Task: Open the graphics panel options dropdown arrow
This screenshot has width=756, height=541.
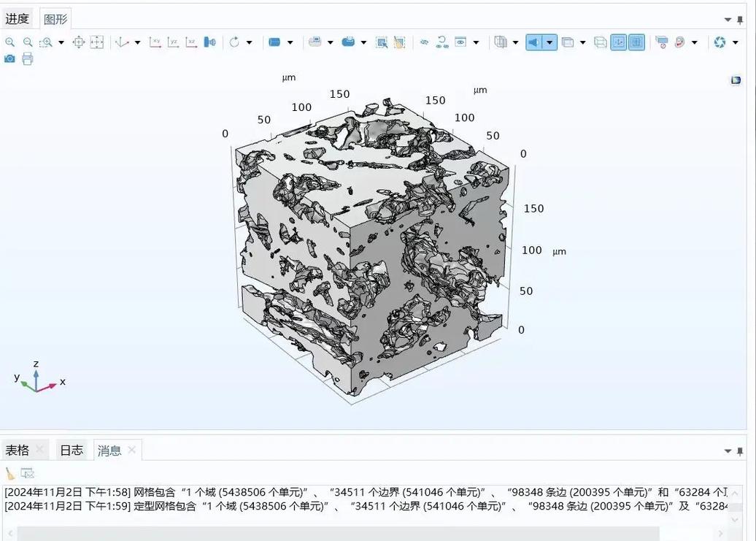Action: pyautogui.click(x=728, y=20)
